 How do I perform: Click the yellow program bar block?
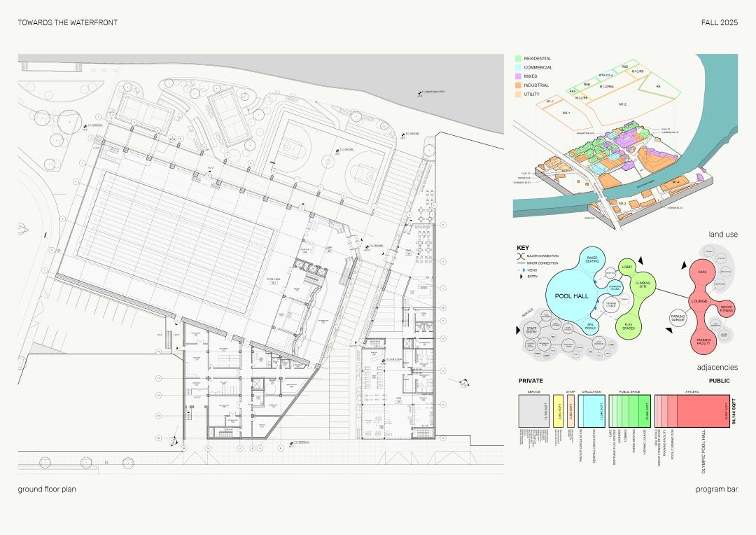(558, 410)
